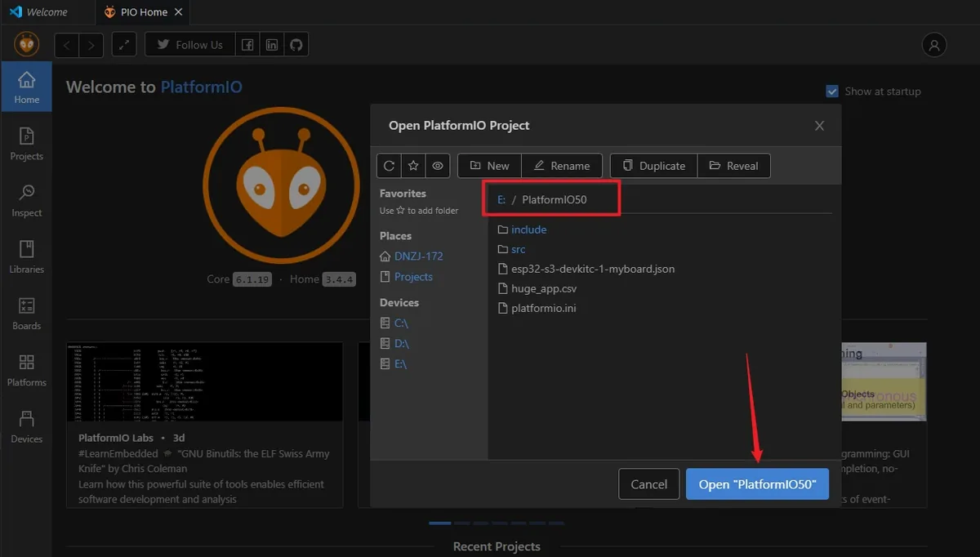Open the Platforms sidebar section
The height and width of the screenshot is (557, 980).
(26, 370)
